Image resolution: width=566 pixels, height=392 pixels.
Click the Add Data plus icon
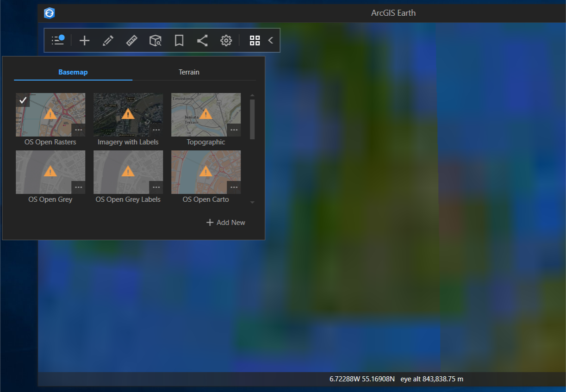coord(84,41)
